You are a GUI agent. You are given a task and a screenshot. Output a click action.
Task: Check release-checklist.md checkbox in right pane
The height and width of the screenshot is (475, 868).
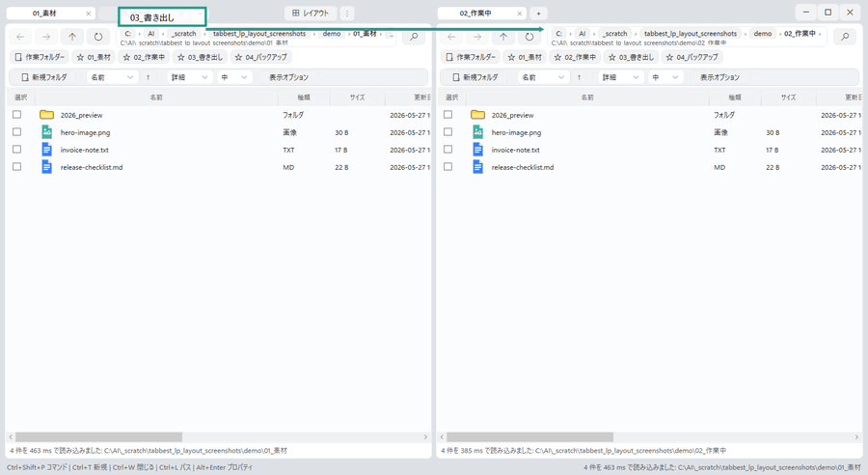[x=448, y=166]
